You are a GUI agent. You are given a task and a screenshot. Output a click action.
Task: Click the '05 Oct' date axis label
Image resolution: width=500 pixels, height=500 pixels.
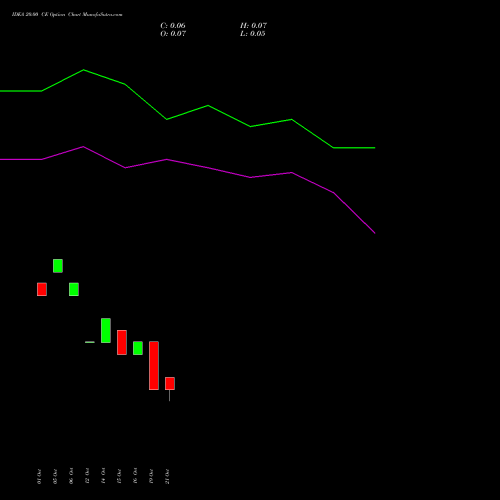pyautogui.click(x=55, y=476)
